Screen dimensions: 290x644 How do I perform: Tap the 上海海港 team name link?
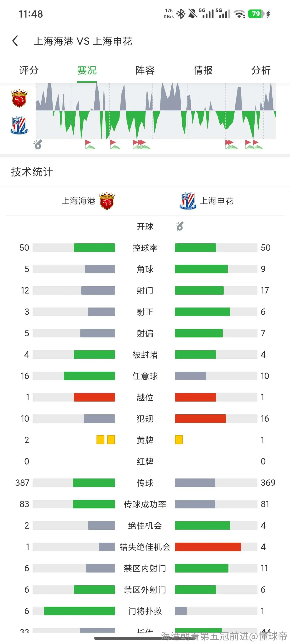[78, 201]
